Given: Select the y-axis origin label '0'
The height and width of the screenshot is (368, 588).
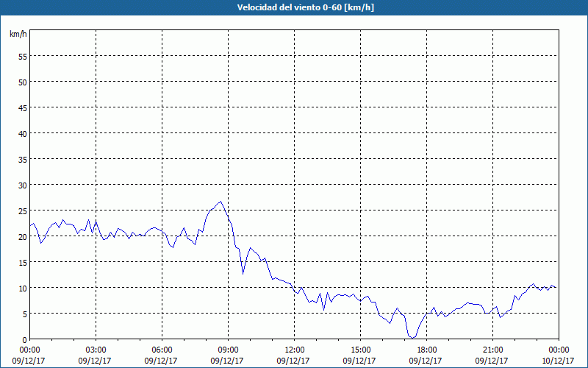Looking at the screenshot, I should pos(25,340).
